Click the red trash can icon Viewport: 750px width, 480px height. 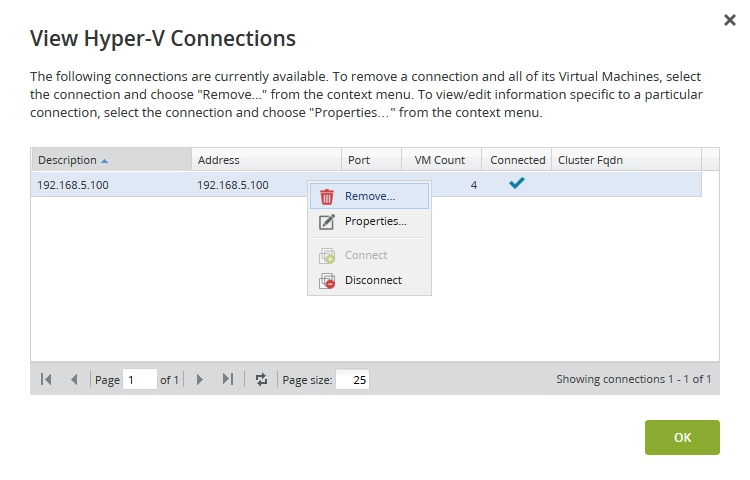[x=327, y=196]
